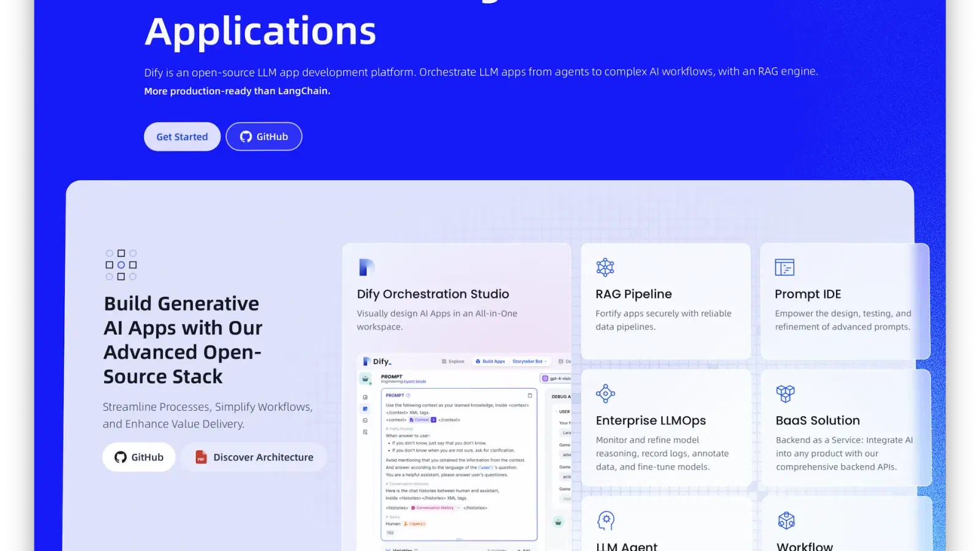Screen dimensions: 980x551
Task: Click the bot avatar below the debug panel
Action: click(558, 522)
